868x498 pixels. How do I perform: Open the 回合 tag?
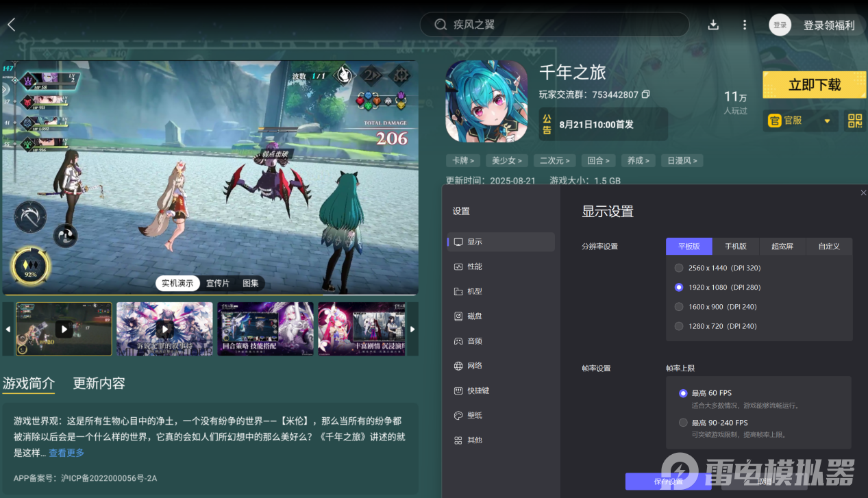[x=598, y=160]
